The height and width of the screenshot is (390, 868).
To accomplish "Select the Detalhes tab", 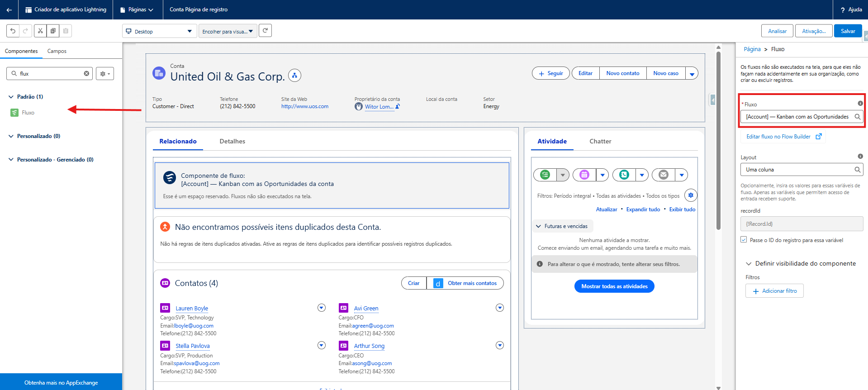I will click(232, 141).
